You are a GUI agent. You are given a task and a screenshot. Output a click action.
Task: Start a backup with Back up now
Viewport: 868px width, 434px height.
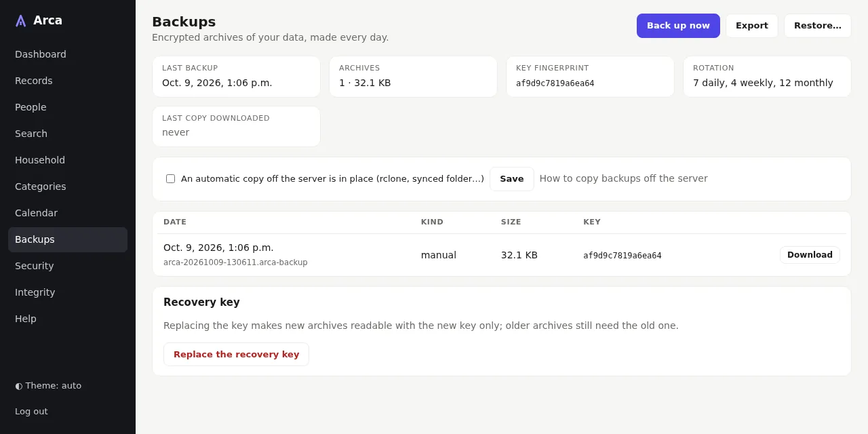click(678, 26)
